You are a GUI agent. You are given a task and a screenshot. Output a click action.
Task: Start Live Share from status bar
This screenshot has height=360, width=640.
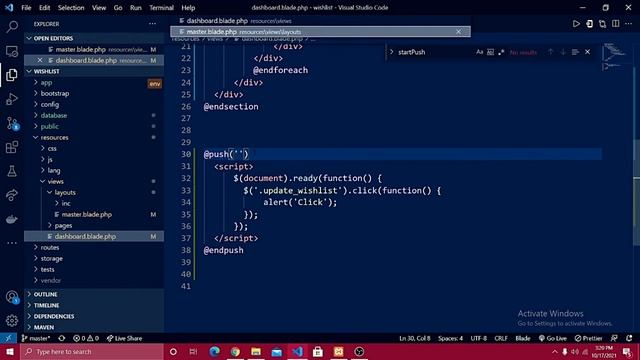coord(124,338)
